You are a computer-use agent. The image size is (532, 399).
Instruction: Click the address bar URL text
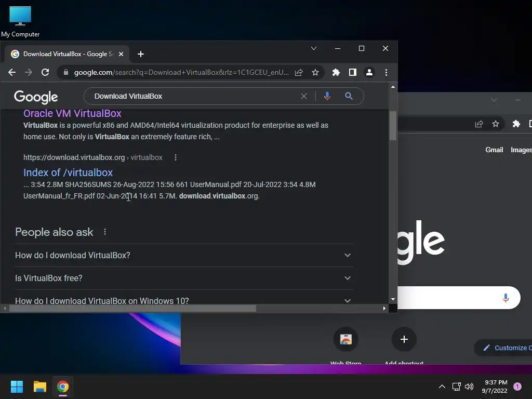181,72
